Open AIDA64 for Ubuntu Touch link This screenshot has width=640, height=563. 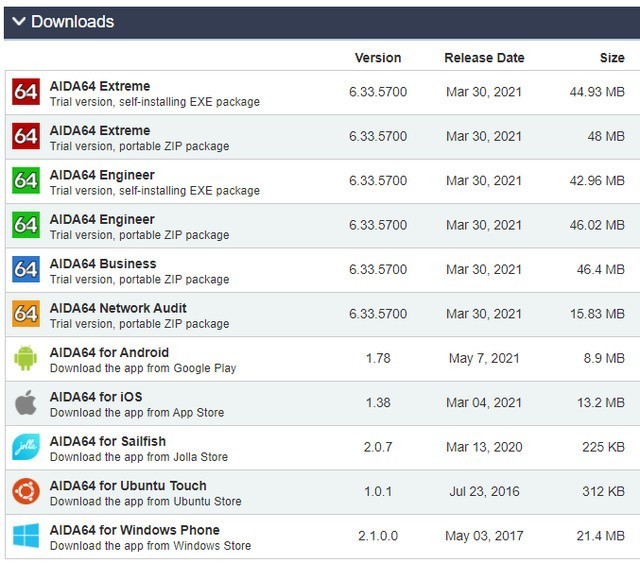(128, 485)
